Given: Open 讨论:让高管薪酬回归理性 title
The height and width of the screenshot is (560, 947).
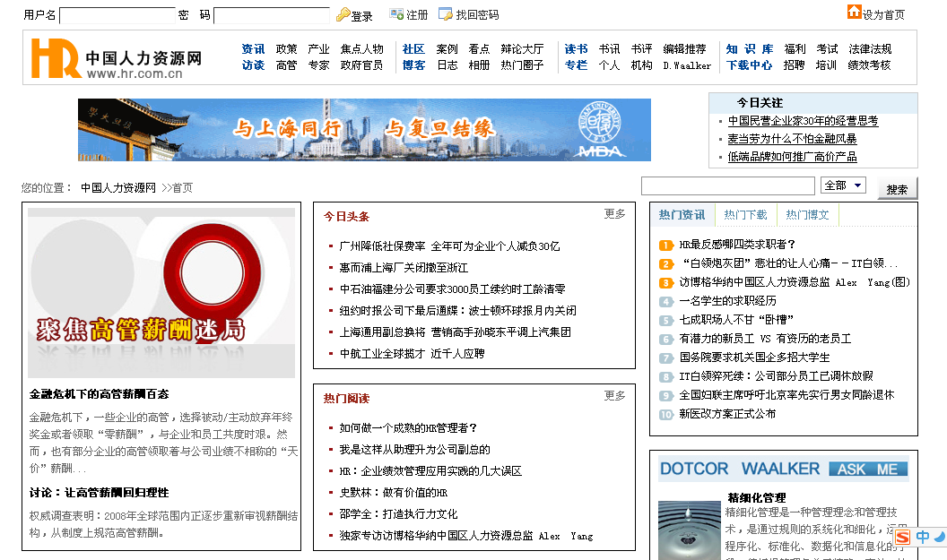Looking at the screenshot, I should 99,493.
